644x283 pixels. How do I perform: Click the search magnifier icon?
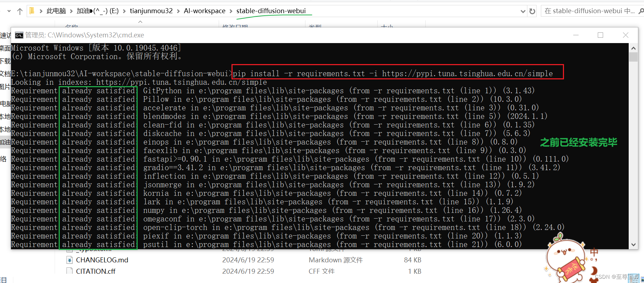pyautogui.click(x=641, y=11)
